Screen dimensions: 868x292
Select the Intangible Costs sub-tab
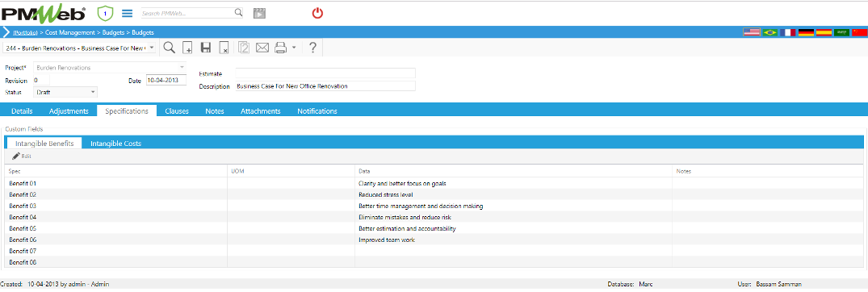[115, 144]
